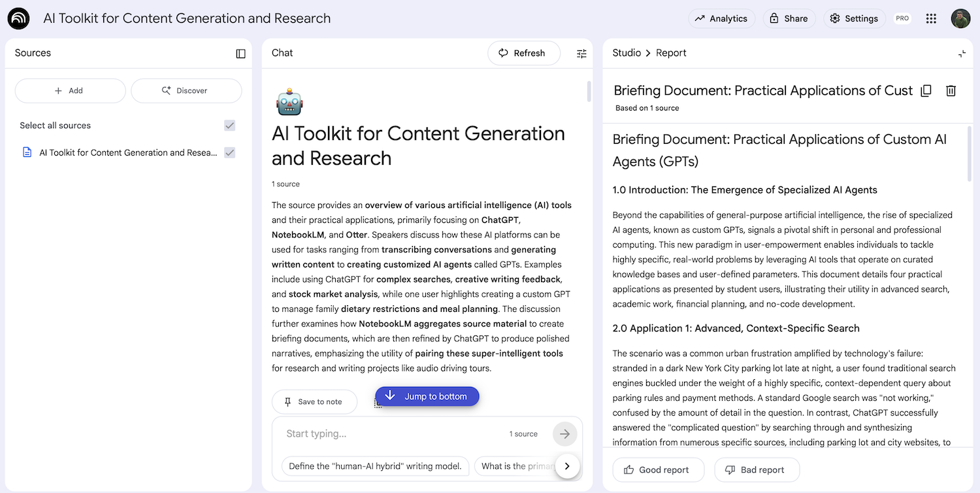Mark as Good report

coord(659,469)
